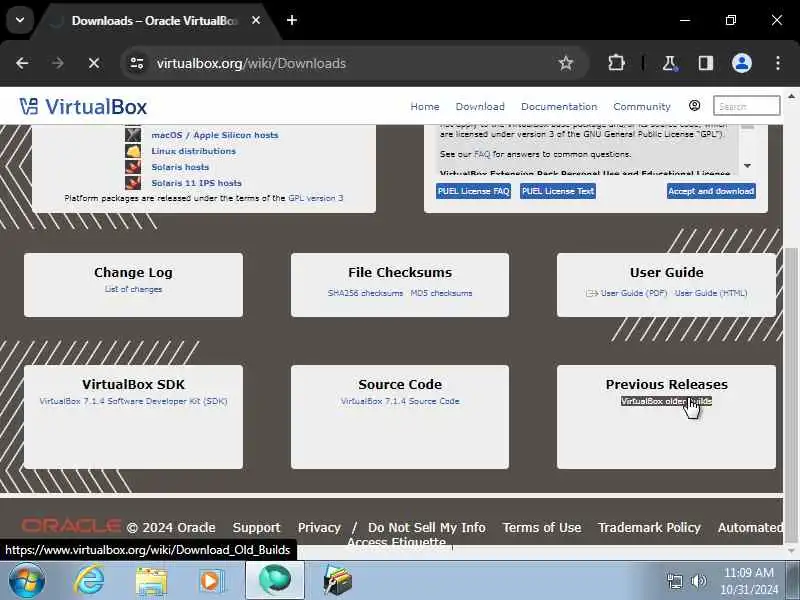Image resolution: width=800 pixels, height=600 pixels.
Task: Open Windows Media Player from taskbar
Action: click(x=211, y=581)
